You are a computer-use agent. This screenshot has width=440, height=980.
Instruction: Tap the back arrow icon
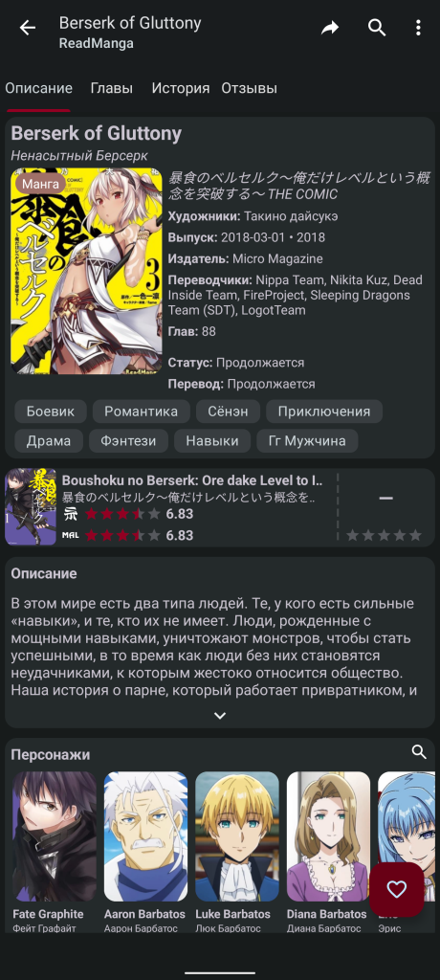(x=28, y=28)
